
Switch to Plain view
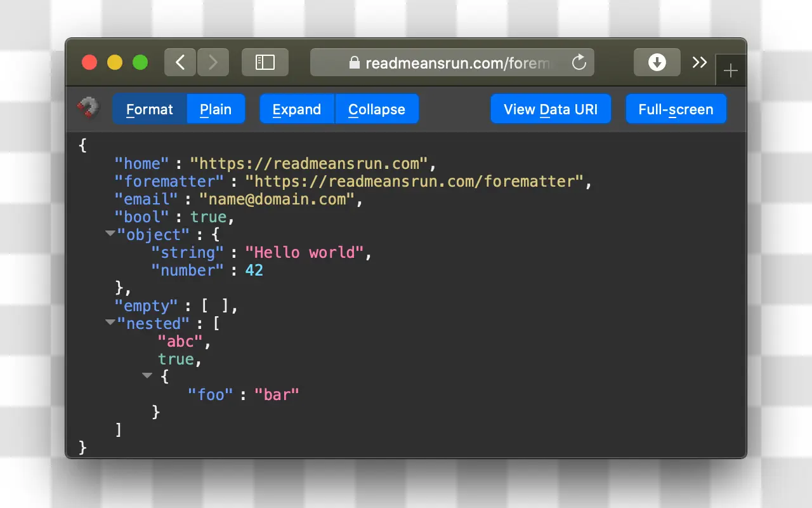[x=216, y=109]
